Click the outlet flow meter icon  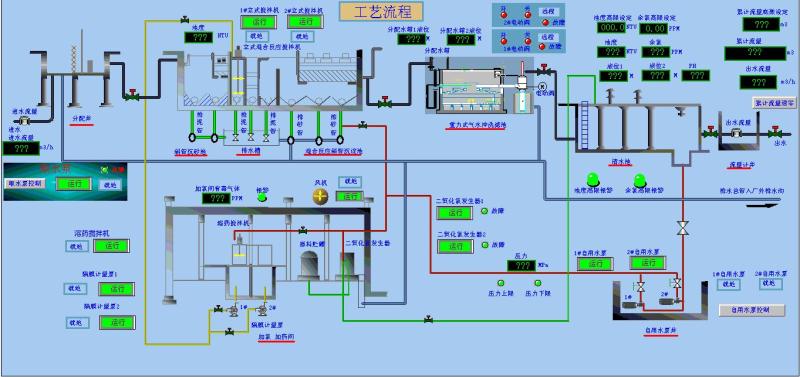coord(735,133)
